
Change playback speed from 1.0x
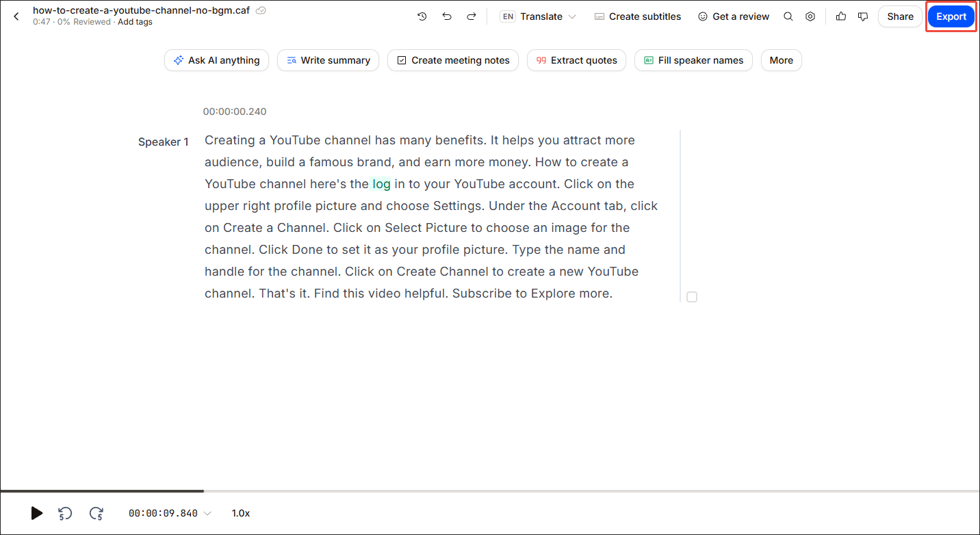coord(240,512)
